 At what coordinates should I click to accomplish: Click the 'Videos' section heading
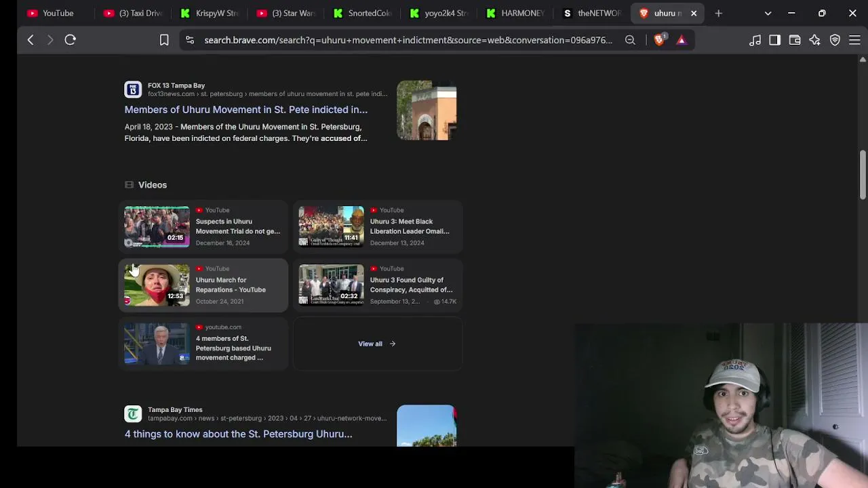pos(153,185)
